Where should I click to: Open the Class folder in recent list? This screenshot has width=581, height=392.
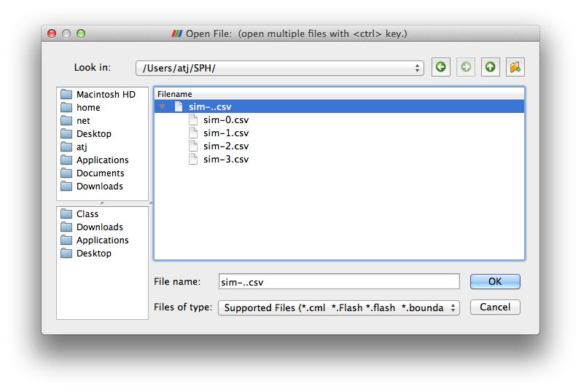(87, 214)
